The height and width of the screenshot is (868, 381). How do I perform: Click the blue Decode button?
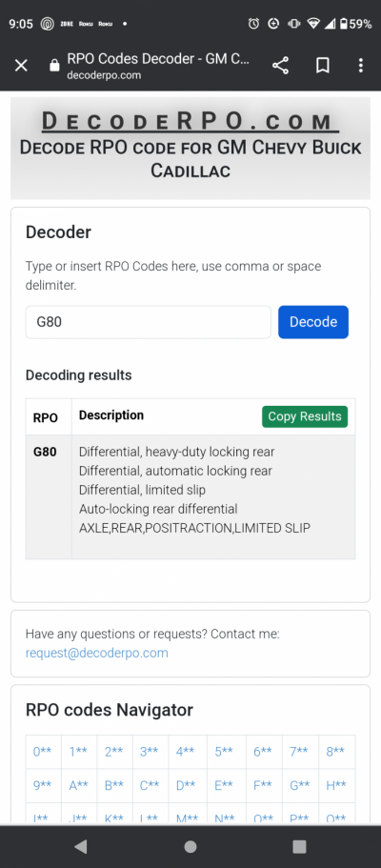coord(313,322)
